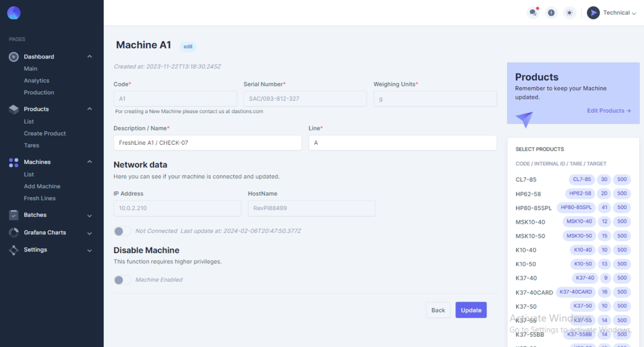Select the CL7-85 product tag
Viewport: 644px width, 347px height.
coord(582,180)
